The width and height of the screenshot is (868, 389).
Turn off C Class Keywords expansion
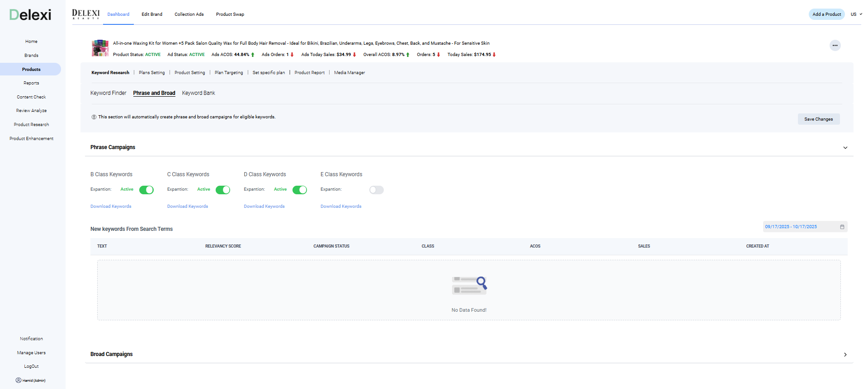[x=223, y=190]
